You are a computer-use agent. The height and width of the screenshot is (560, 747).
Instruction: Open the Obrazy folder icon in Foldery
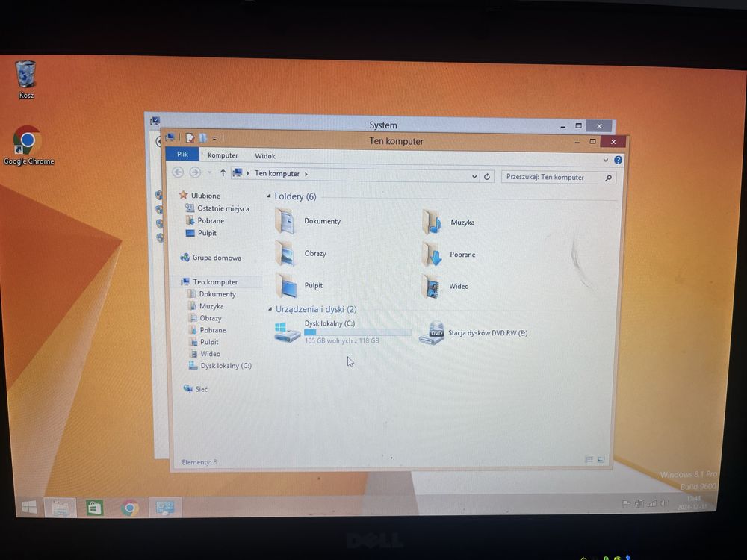[x=286, y=253]
